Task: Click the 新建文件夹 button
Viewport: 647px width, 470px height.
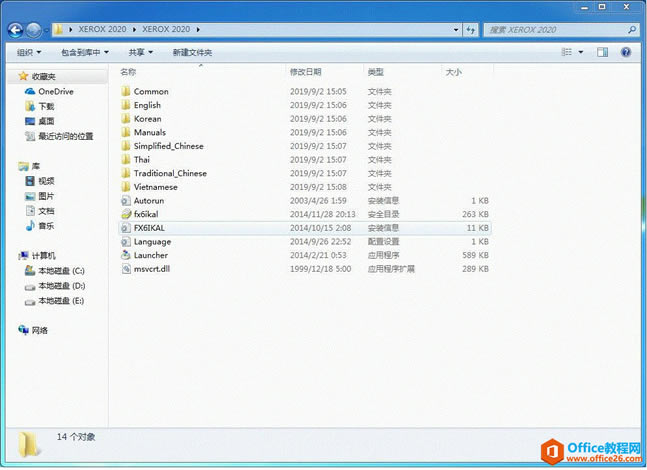Action: (x=192, y=52)
